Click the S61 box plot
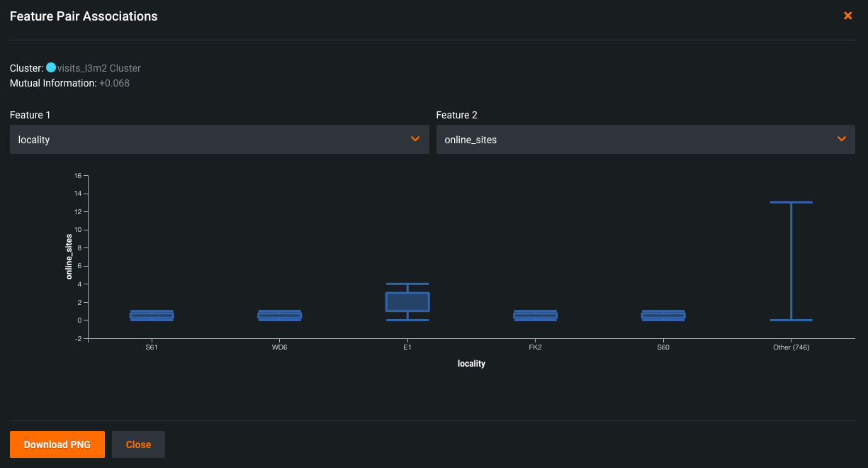The image size is (868, 468). click(152, 316)
